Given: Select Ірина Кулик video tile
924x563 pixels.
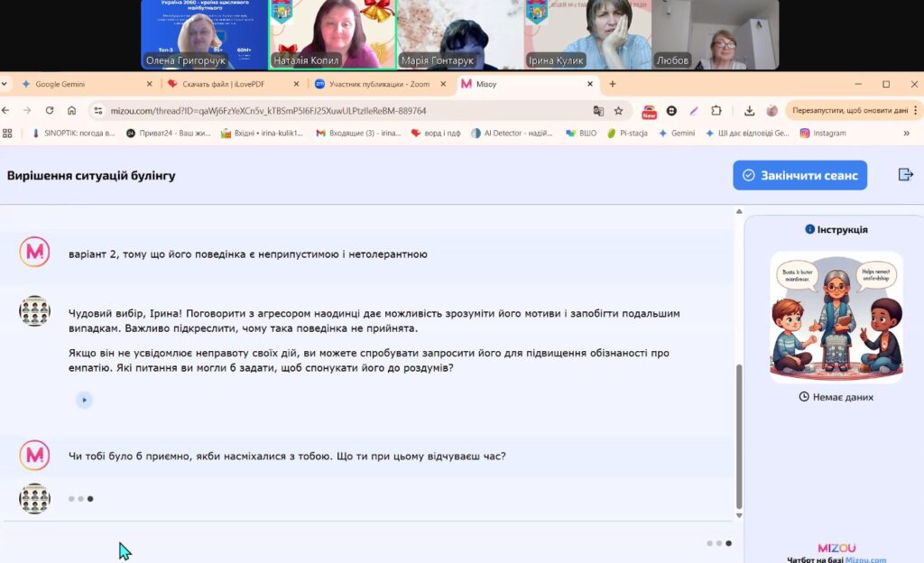Looking at the screenshot, I should tap(587, 35).
